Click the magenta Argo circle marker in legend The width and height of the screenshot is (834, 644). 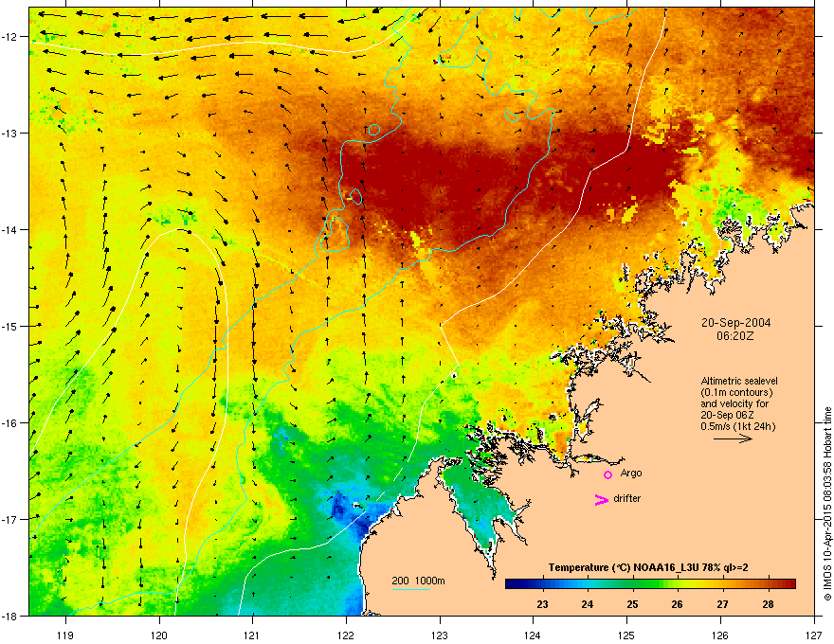[607, 474]
